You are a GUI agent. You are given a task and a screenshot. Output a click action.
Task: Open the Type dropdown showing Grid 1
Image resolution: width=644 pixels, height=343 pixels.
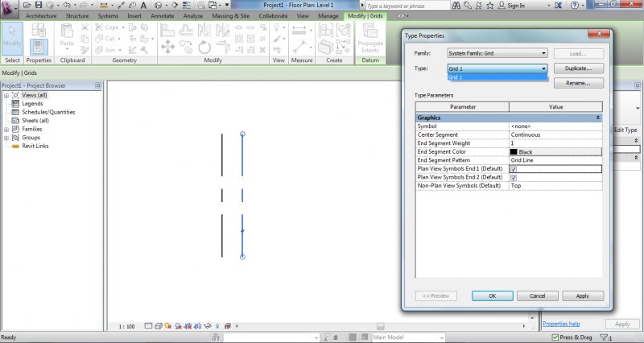click(497, 68)
